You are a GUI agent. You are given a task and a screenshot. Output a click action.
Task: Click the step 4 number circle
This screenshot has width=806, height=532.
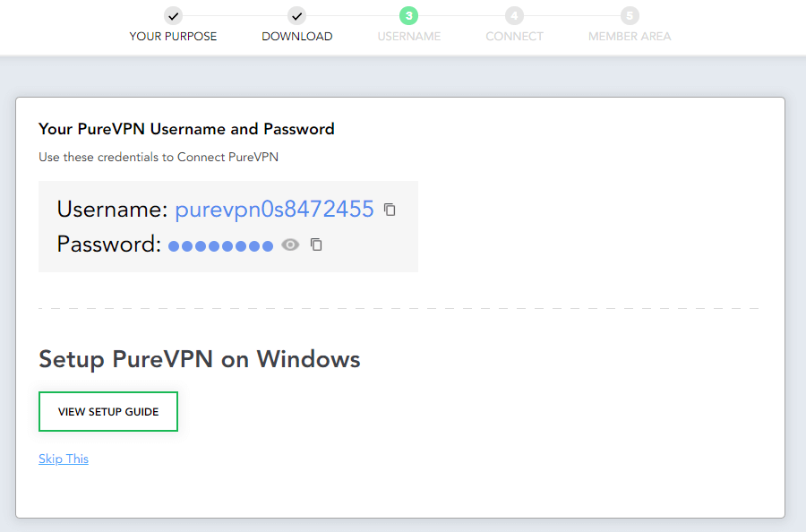[515, 16]
